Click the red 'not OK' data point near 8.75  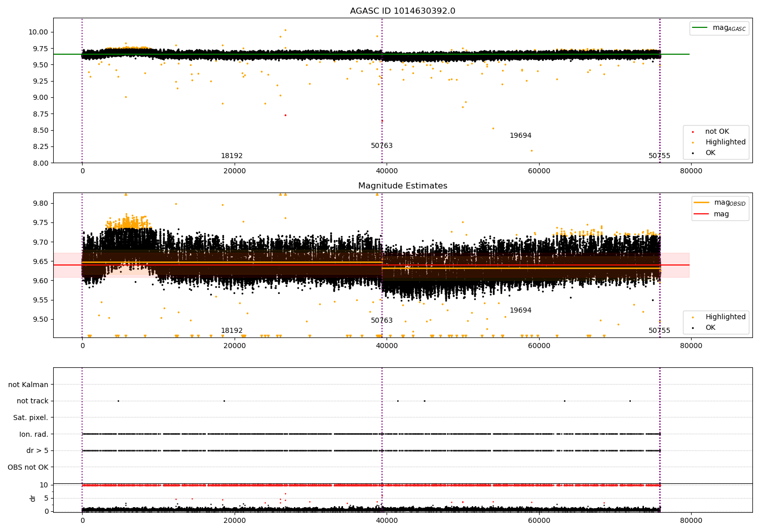tap(285, 115)
